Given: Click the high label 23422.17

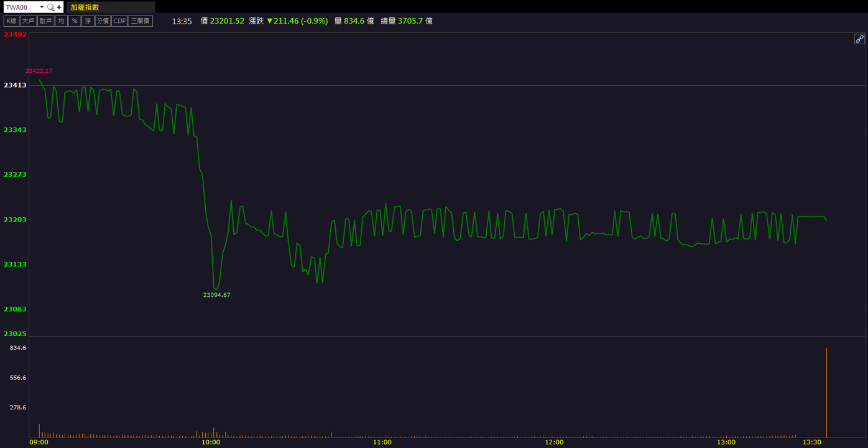Looking at the screenshot, I should pyautogui.click(x=39, y=71).
